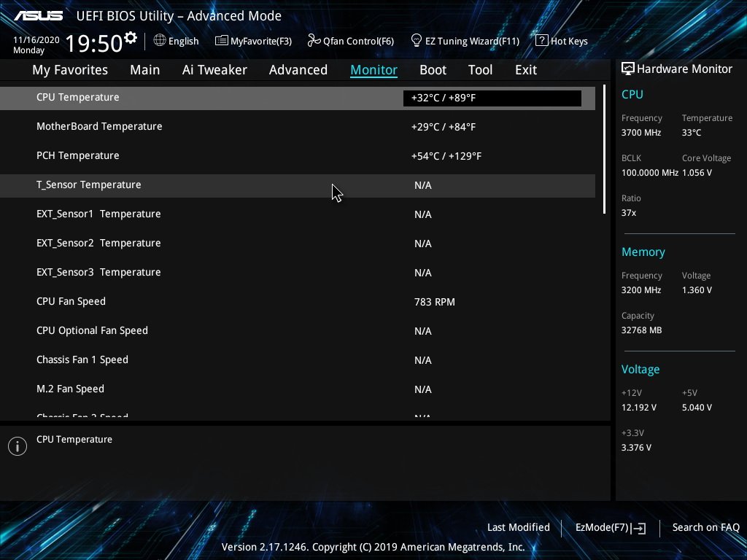Select the EXT_Sensor2 Temperature row

point(298,244)
